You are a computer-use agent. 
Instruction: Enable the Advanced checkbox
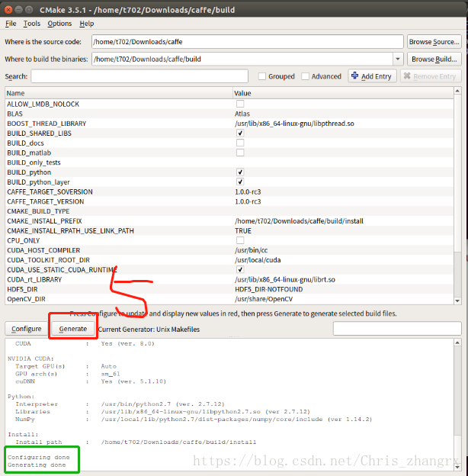(305, 76)
